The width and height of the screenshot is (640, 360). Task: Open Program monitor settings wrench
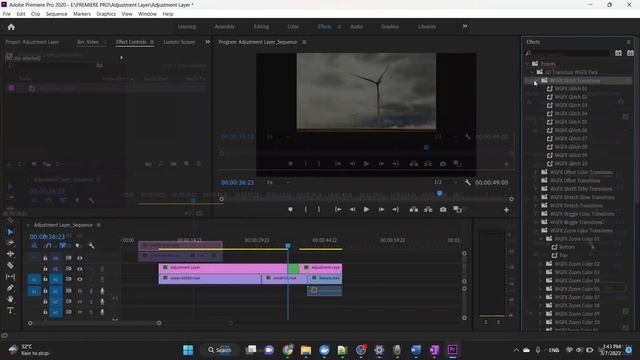[x=467, y=182]
